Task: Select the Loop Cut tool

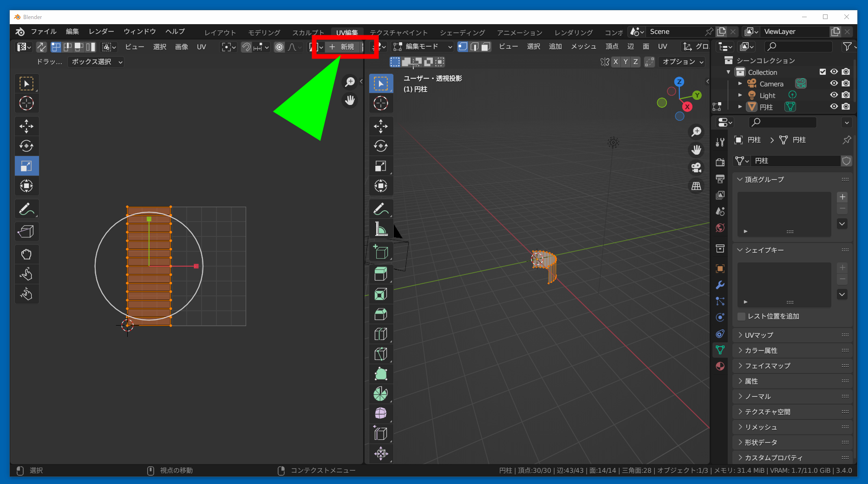Action: (381, 334)
